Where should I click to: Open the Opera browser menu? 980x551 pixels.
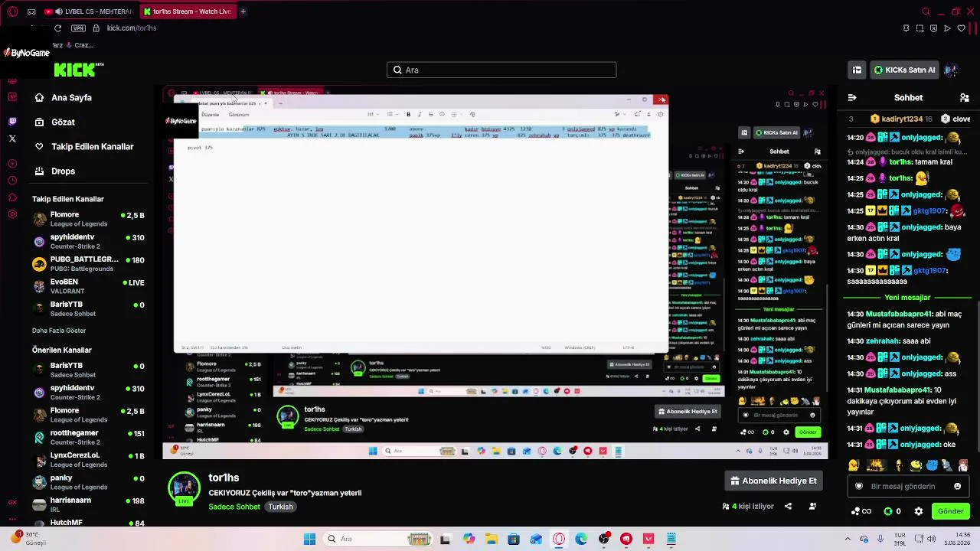coord(12,11)
